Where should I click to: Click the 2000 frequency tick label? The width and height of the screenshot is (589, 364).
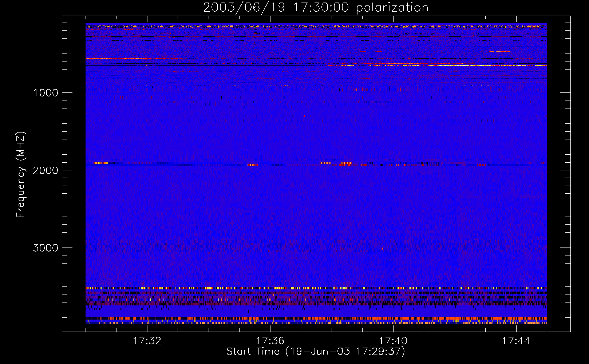(x=46, y=170)
